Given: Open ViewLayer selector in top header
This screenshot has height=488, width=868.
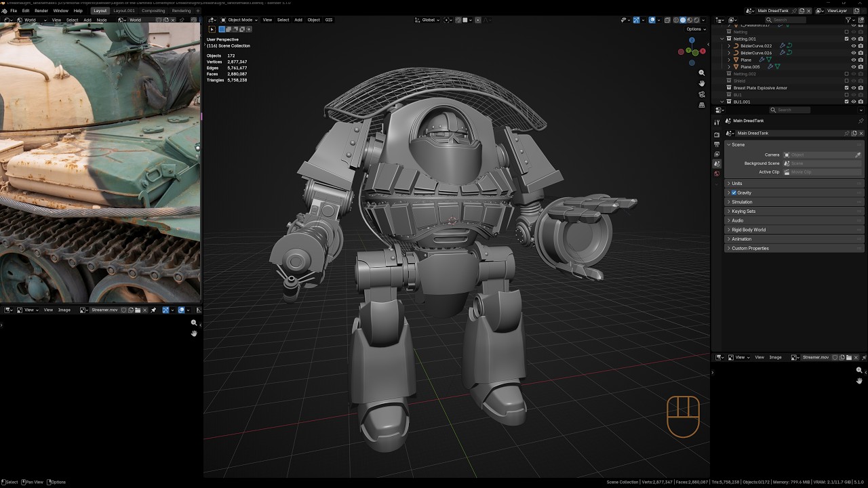Looking at the screenshot, I should click(x=820, y=11).
